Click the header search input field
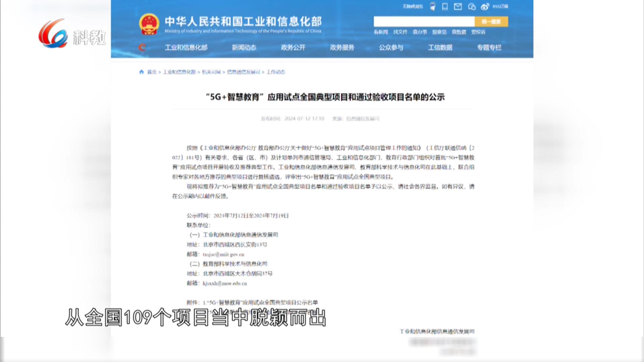This screenshot has height=362, width=644. click(424, 21)
